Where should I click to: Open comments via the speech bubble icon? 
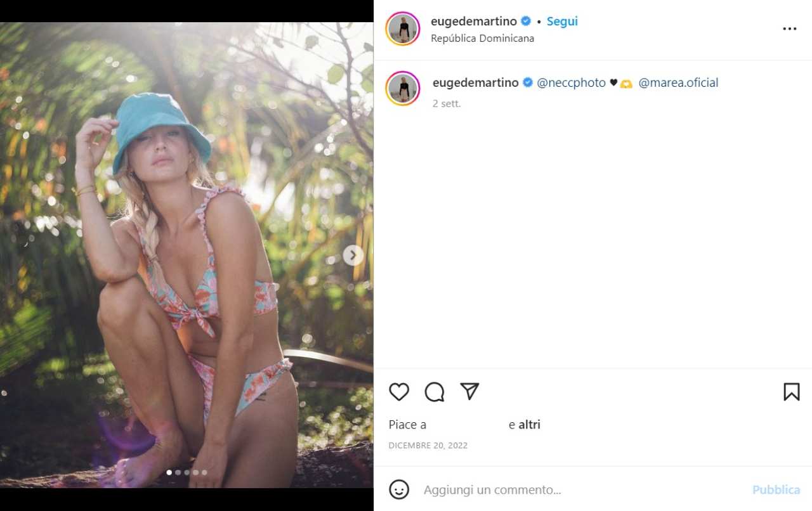(x=435, y=392)
